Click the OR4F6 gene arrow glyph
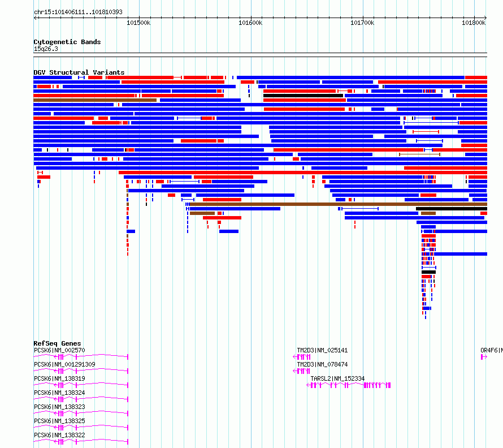Screen dimensions: 503x448 coord(484,357)
